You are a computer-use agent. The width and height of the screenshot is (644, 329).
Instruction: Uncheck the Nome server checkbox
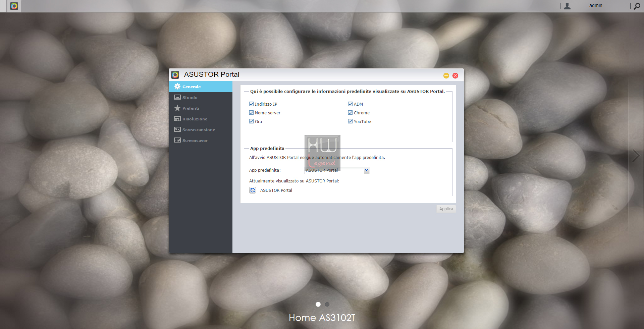tap(252, 113)
